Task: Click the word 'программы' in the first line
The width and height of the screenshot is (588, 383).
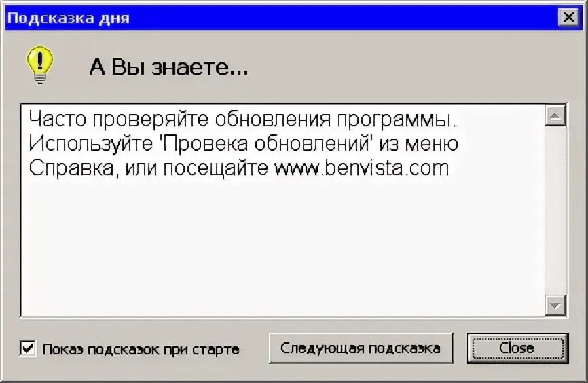Action: coord(397,120)
